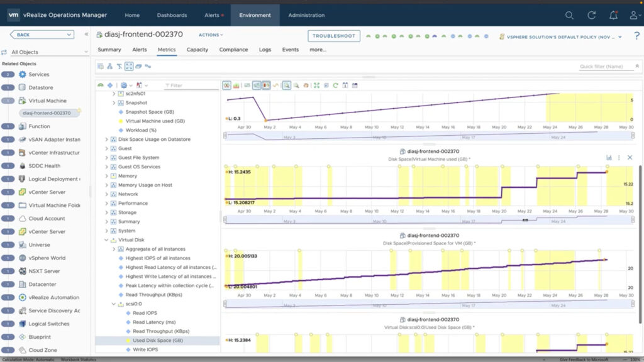Open the notifications bell
This screenshot has width=644, height=362.
pos(613,15)
